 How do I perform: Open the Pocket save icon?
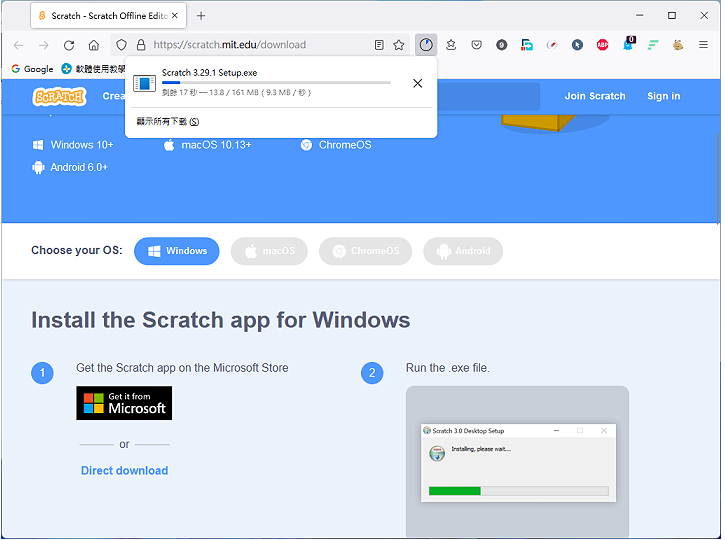tap(476, 45)
